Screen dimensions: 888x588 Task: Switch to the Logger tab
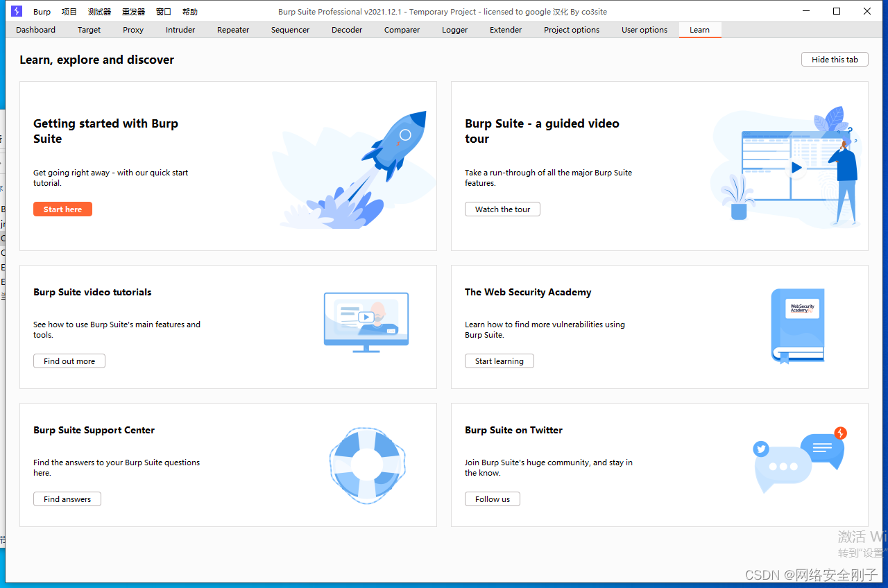454,30
